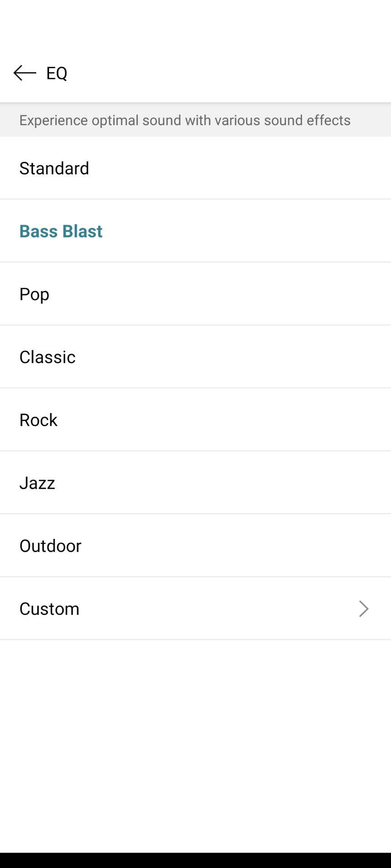Tap the blank status bar above EQ
Screen dimensions: 391x868
pos(195,20)
